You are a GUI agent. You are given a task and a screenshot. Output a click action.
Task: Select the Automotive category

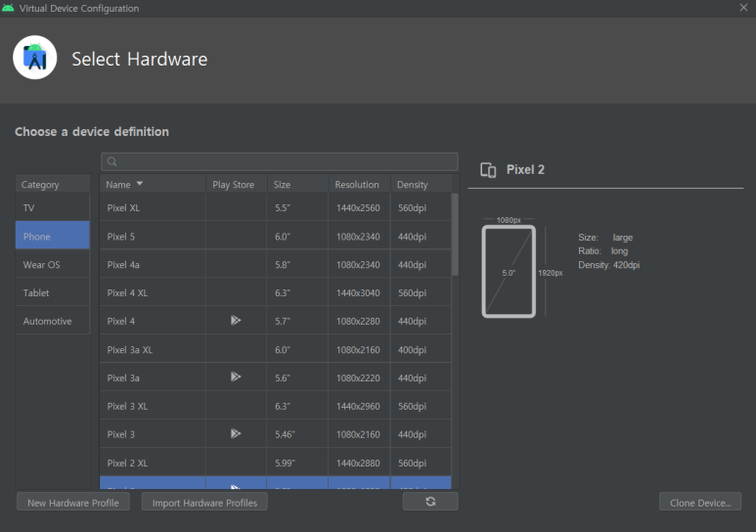[x=53, y=321]
